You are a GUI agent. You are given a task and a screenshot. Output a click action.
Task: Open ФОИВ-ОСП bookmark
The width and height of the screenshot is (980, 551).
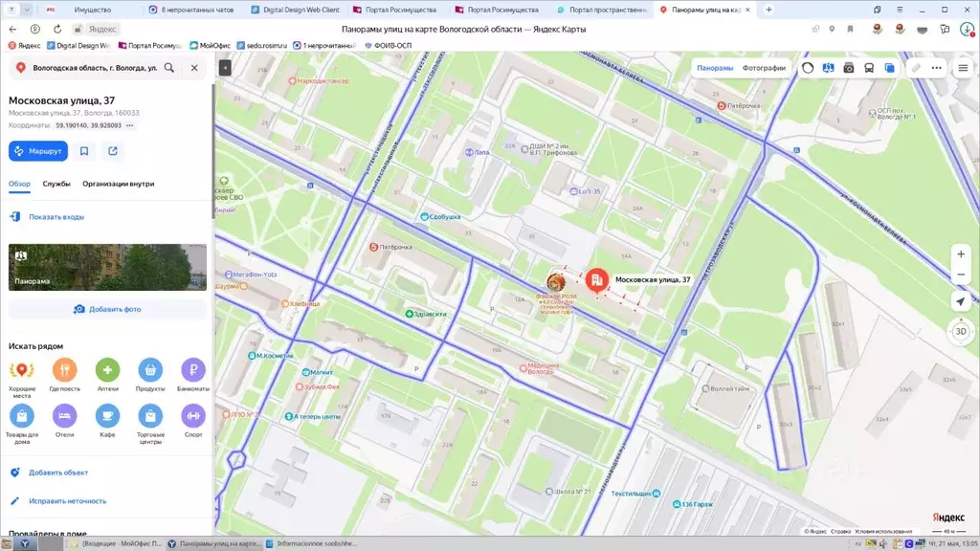388,45
